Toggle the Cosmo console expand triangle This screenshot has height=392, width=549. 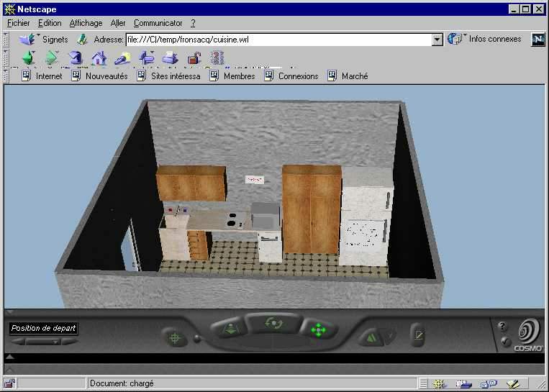(10, 356)
